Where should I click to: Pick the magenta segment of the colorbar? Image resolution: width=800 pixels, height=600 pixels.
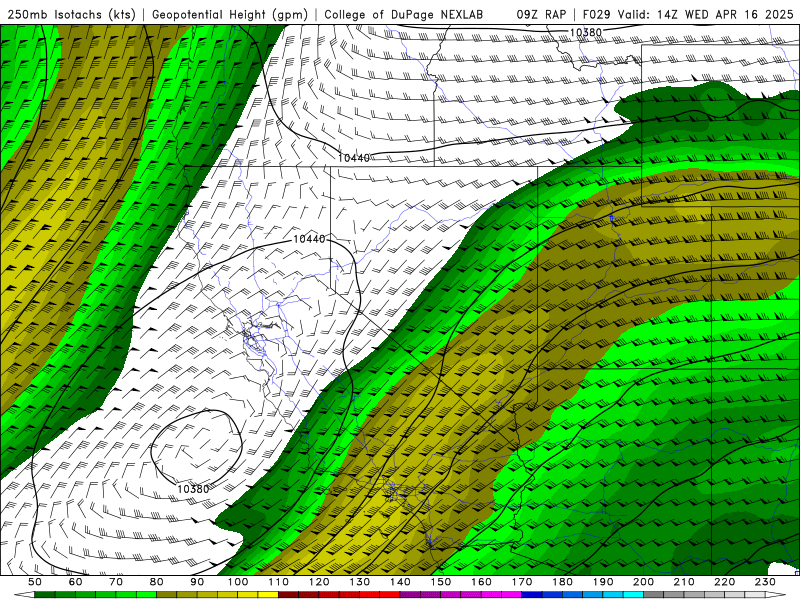tap(460, 595)
